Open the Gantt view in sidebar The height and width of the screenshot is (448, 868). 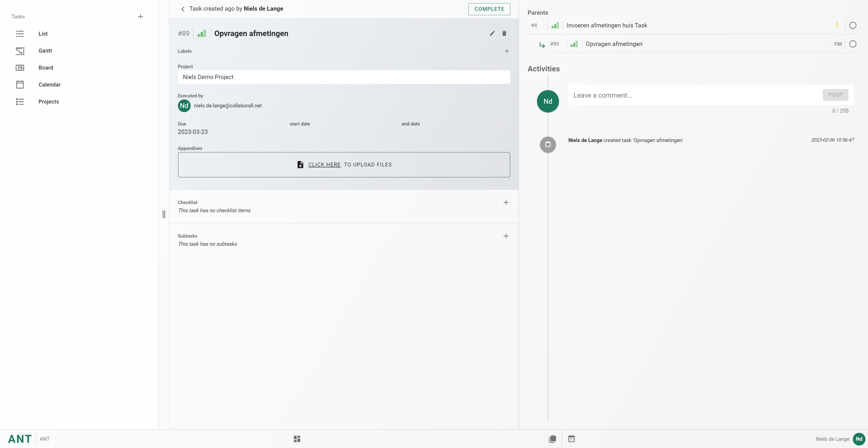(x=45, y=51)
